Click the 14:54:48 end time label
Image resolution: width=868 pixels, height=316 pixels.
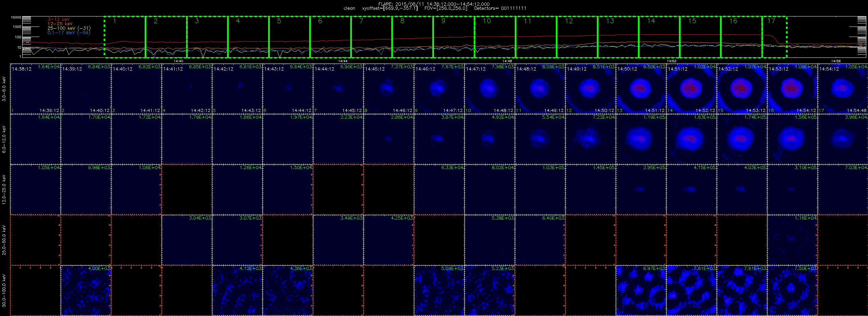857,110
